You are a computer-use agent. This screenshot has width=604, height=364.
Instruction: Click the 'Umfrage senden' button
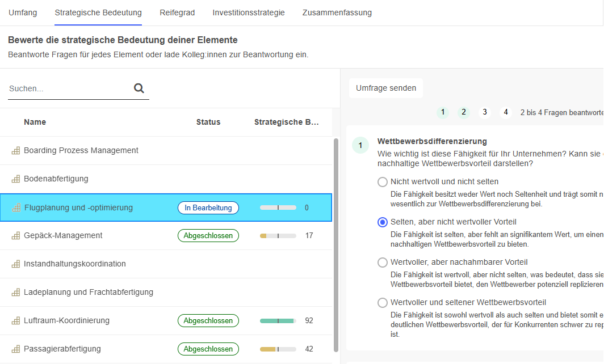pyautogui.click(x=386, y=88)
